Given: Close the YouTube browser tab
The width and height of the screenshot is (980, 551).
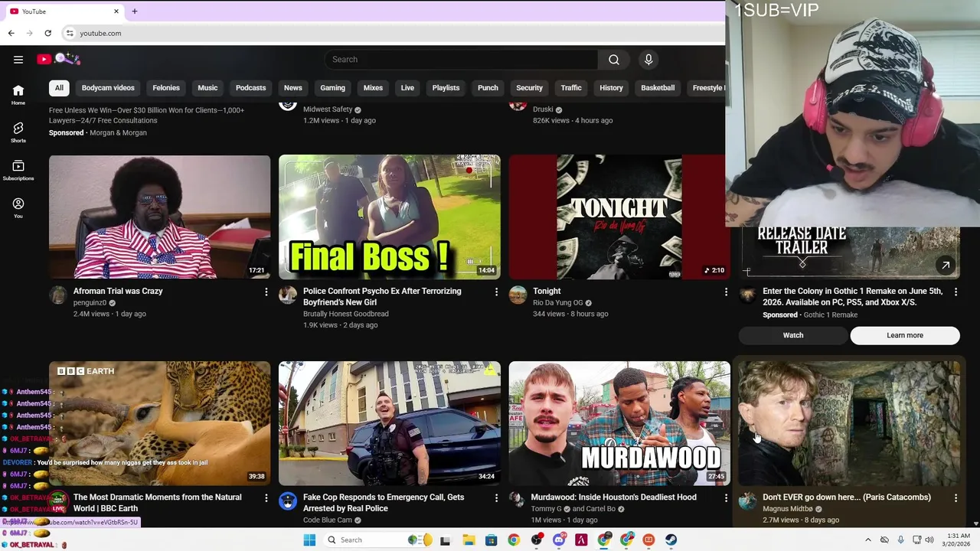Looking at the screenshot, I should (x=116, y=11).
